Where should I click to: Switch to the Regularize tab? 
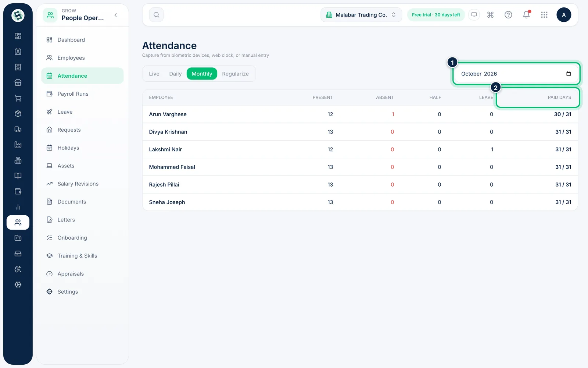pos(235,74)
